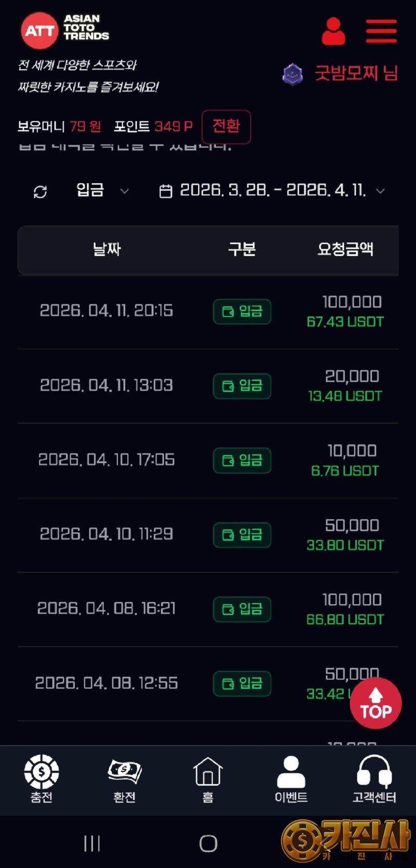Click the 굿밤모찌 님 username link

click(356, 73)
